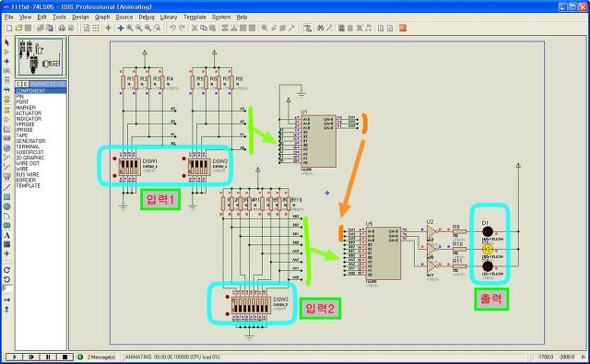Click the rotate clockwise icon
Screen dimensions: 590x364
(x=6, y=270)
